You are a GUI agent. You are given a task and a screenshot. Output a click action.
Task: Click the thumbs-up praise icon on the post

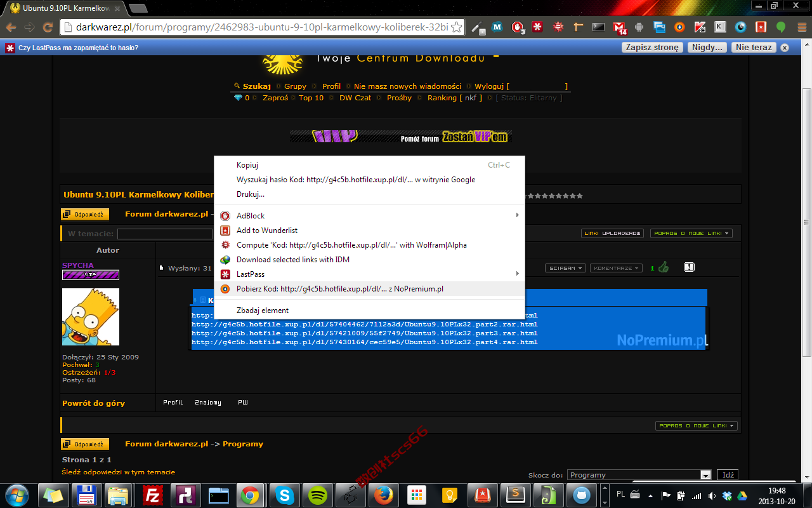coord(664,267)
